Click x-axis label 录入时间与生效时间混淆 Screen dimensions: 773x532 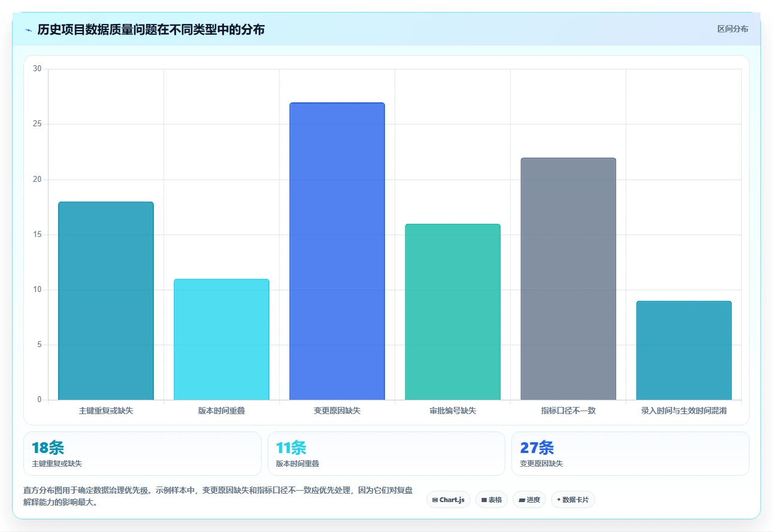pos(684,411)
